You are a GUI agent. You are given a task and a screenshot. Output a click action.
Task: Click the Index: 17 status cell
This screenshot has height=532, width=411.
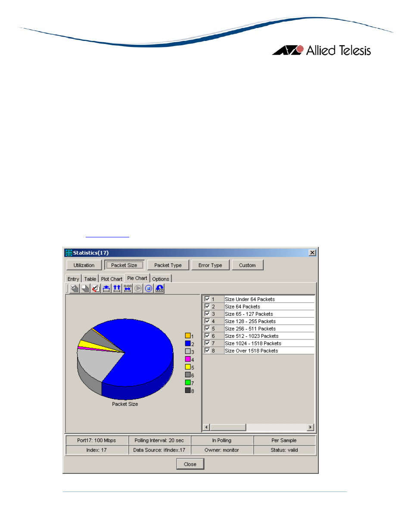97,450
